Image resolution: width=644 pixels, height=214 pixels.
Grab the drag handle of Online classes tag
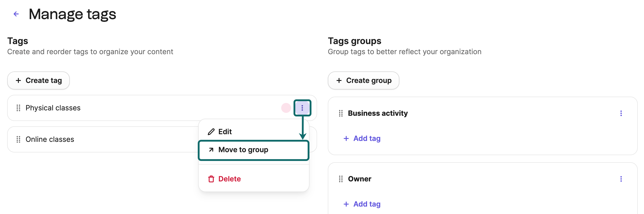point(18,139)
